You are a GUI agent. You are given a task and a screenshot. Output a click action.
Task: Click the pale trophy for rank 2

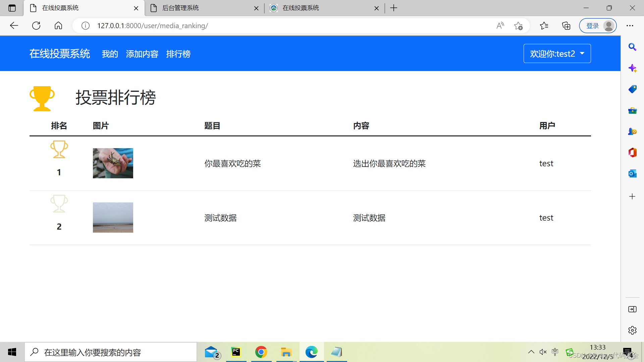[59, 203]
